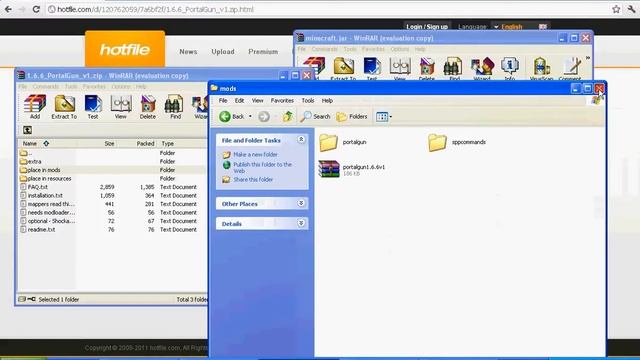This screenshot has width=640, height=360.
Task: Show more toolbar buttons in minecraft.jar window
Action: pos(588,58)
